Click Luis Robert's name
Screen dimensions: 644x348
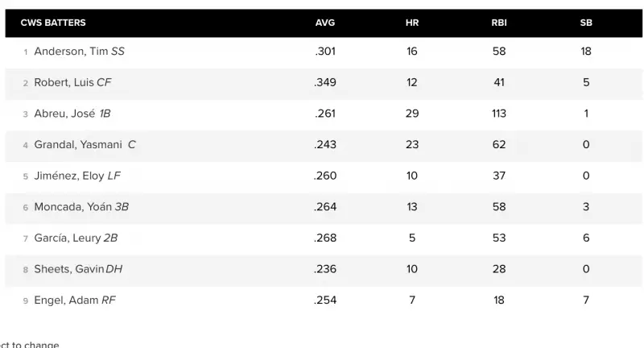[64, 82]
